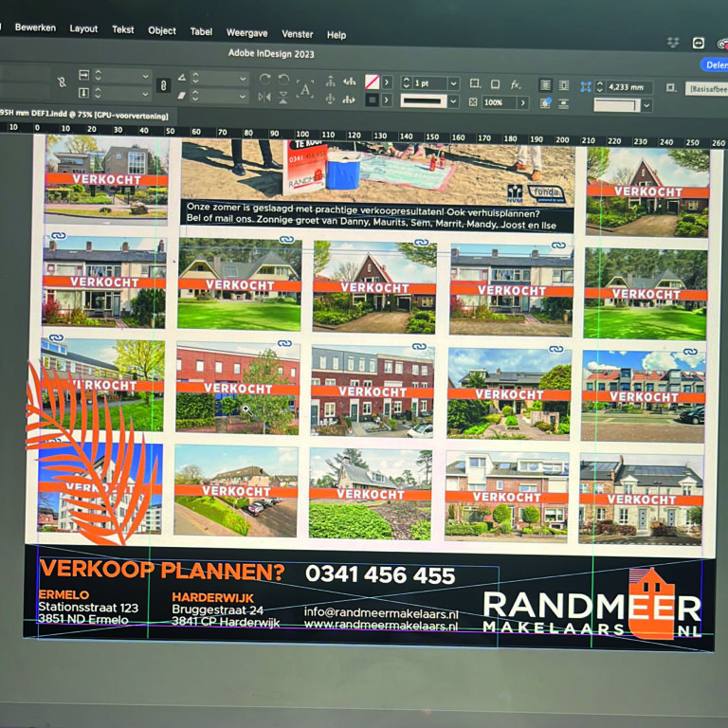Open the fx object effects menu
Viewport: 728px width, 728px height.
[516, 84]
